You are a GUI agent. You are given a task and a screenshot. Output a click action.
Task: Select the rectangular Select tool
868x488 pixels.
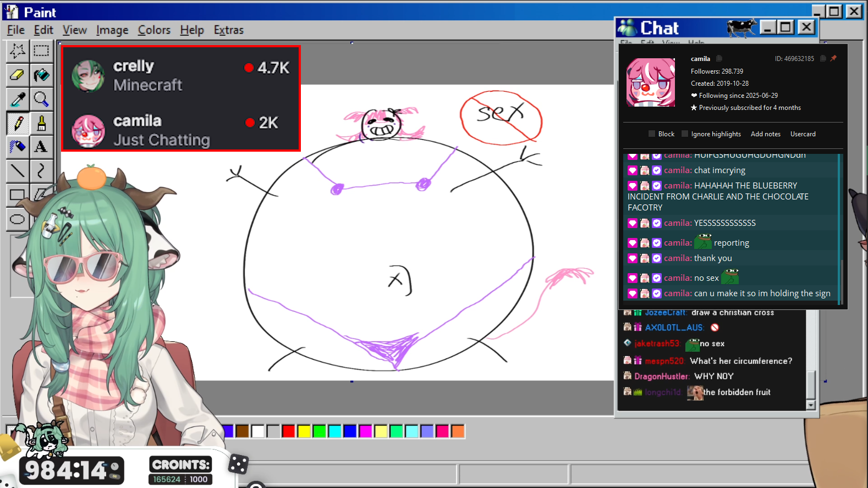[41, 51]
